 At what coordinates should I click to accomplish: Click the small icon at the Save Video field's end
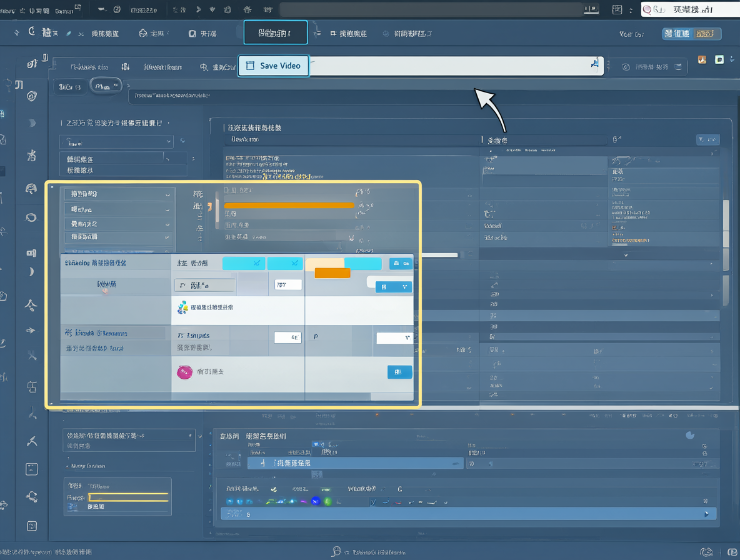[x=594, y=64]
